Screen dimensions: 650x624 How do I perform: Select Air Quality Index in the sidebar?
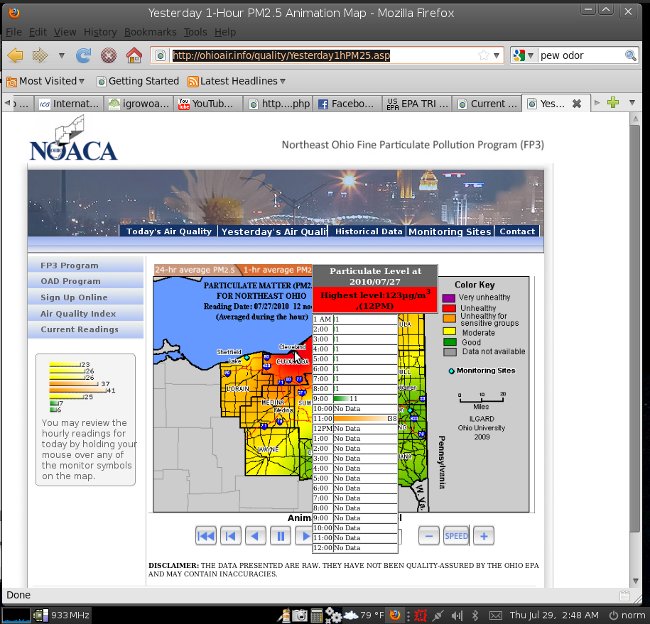coord(86,313)
